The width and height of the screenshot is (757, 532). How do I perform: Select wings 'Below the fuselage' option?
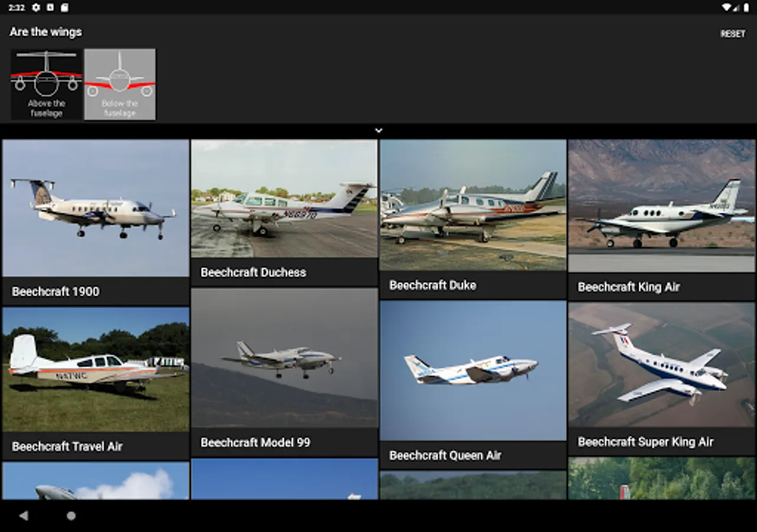coord(120,85)
